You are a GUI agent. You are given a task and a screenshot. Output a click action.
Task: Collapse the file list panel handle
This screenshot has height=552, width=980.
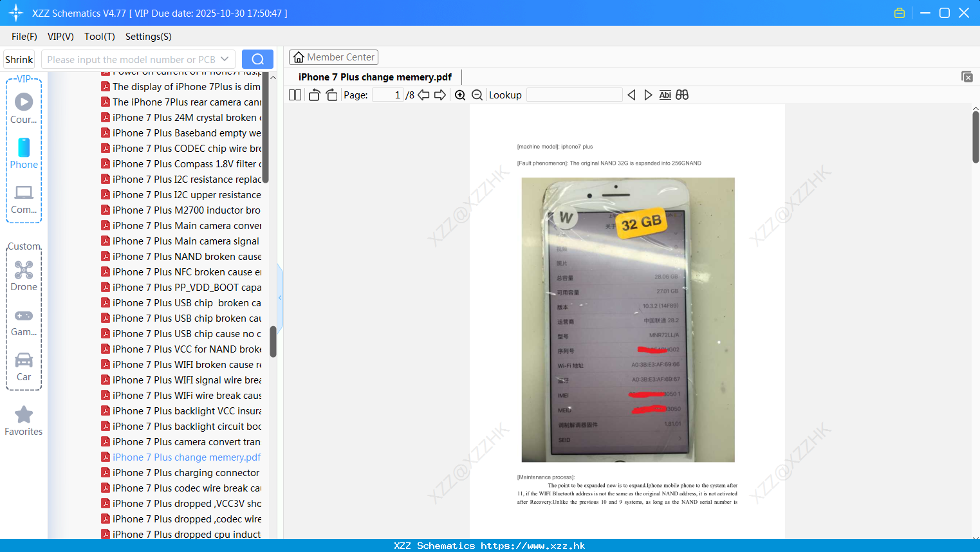[x=280, y=298]
